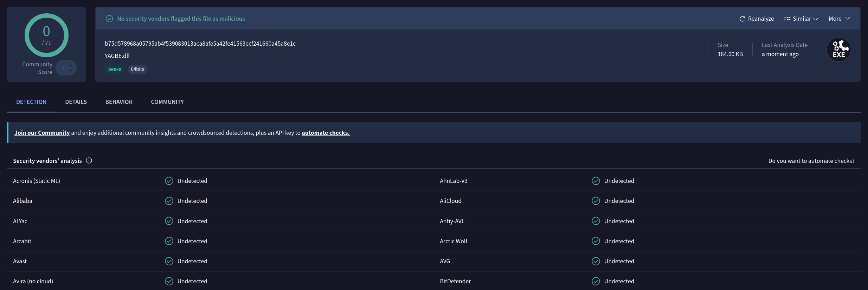Click the 0/71 detection score circle

click(x=46, y=35)
